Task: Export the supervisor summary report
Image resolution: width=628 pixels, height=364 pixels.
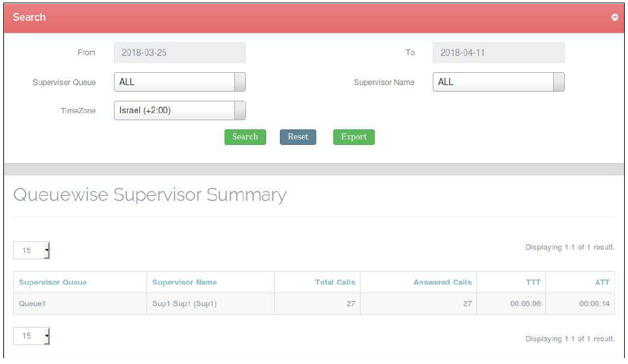Action: [x=353, y=137]
